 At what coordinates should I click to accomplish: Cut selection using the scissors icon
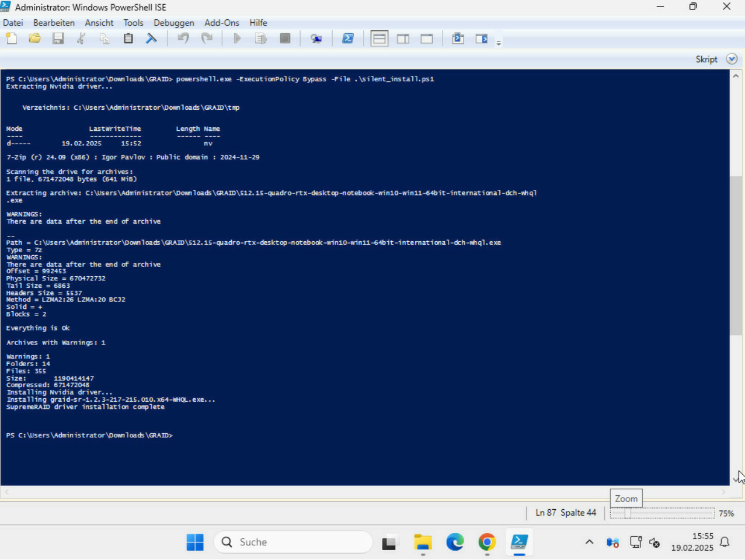[82, 39]
